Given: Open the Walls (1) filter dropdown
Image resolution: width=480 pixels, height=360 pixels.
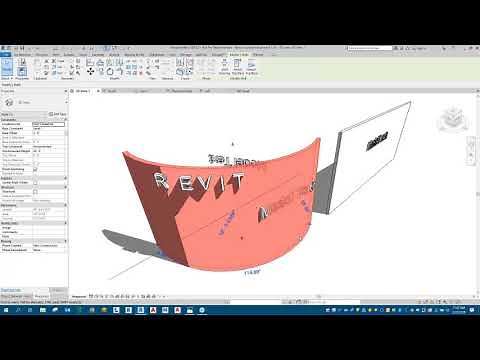Looking at the screenshot, I should tap(23, 114).
